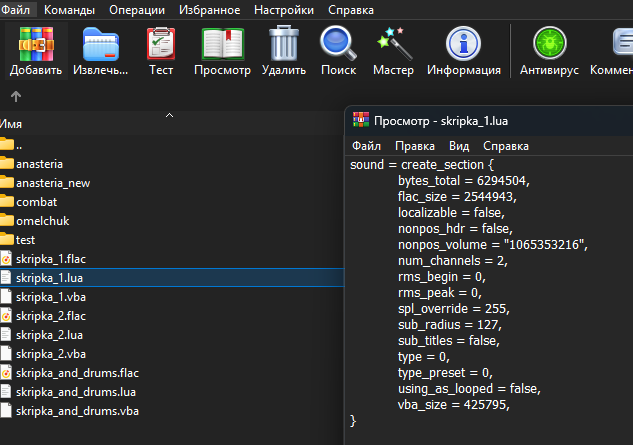
Task: Open Справка menu in viewer window
Action: click(x=506, y=146)
